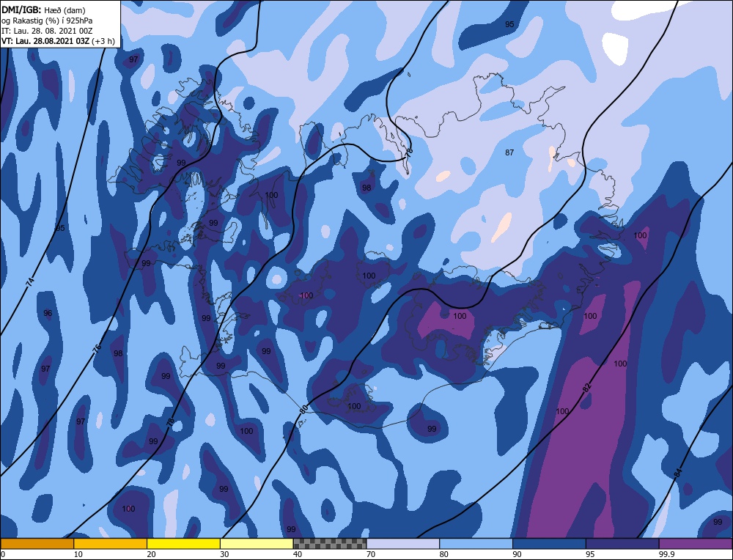Click the medium blue 90–95 legend swatch
Screen dimensions: 733x560
(x=549, y=544)
